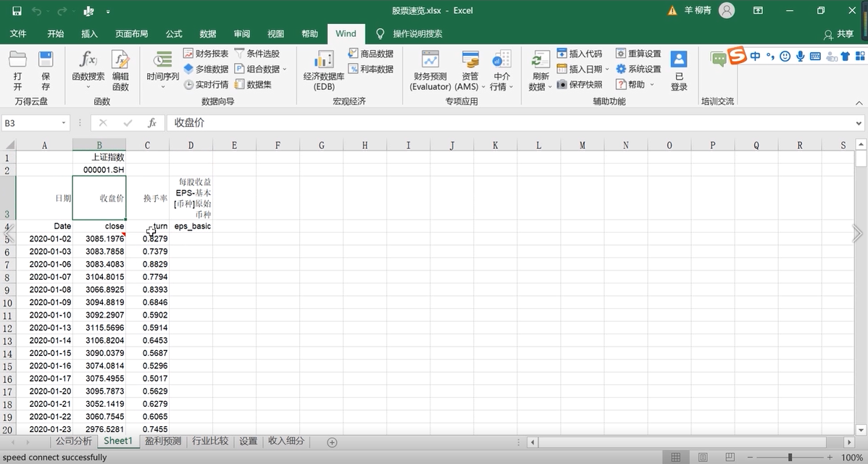Expand 中介行情 dropdown menu
Screen dimensions: 868x464
(511, 87)
